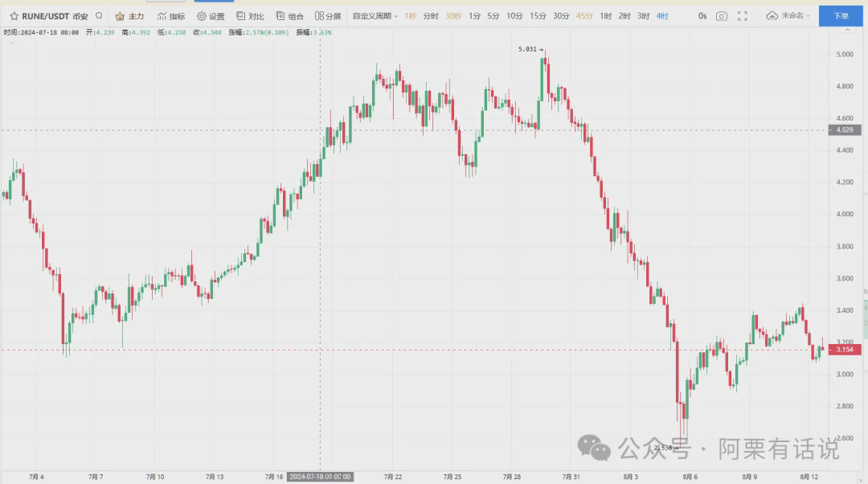This screenshot has height=484, width=868.
Task: Click the 2024-07-18 08:00:00 time axis label
Action: [x=320, y=476]
